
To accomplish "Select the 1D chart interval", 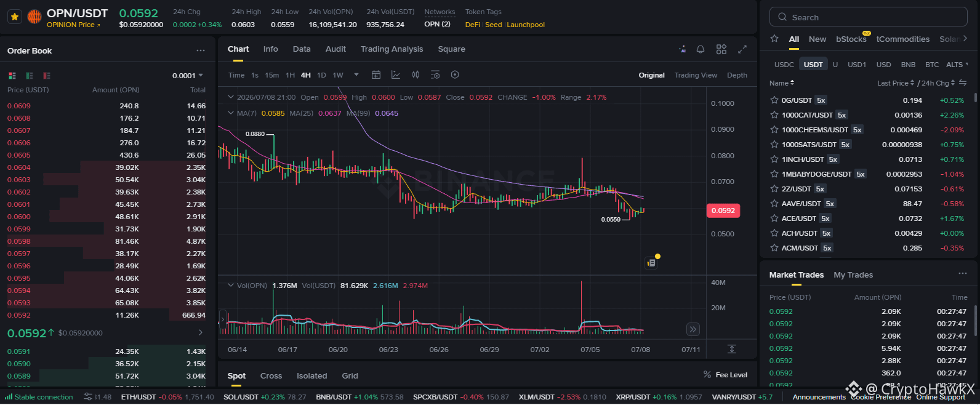I will pos(321,75).
